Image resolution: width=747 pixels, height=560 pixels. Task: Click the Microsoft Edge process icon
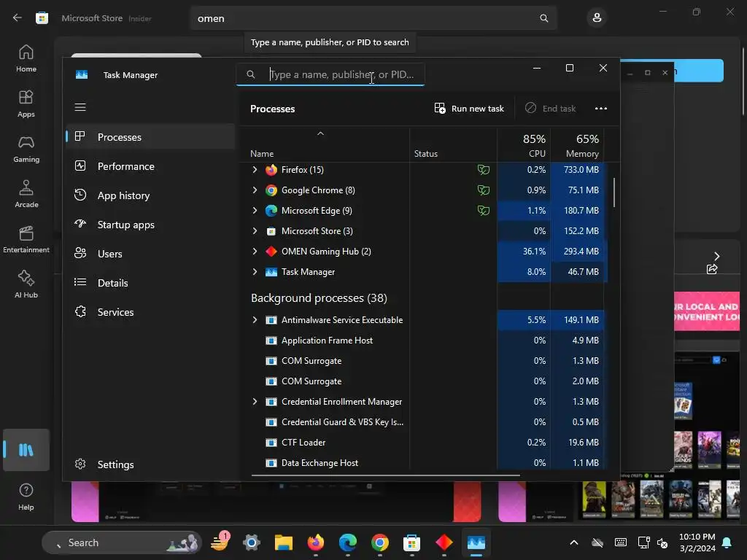point(271,211)
